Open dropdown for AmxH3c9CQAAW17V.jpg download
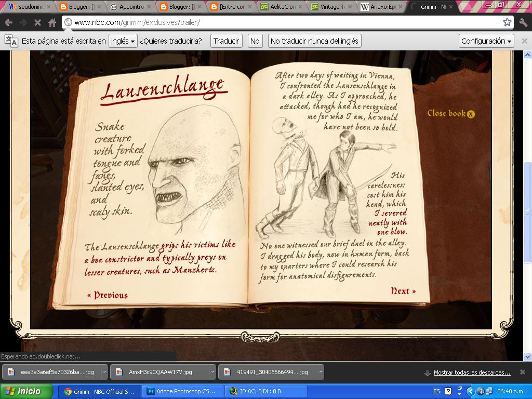The width and height of the screenshot is (532, 399). 212,372
